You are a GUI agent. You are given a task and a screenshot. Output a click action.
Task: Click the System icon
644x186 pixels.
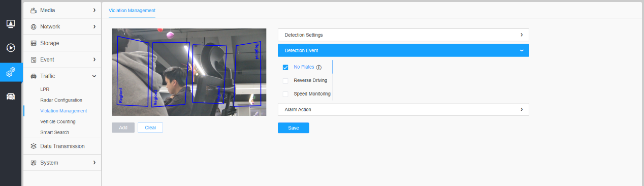[x=34, y=163]
